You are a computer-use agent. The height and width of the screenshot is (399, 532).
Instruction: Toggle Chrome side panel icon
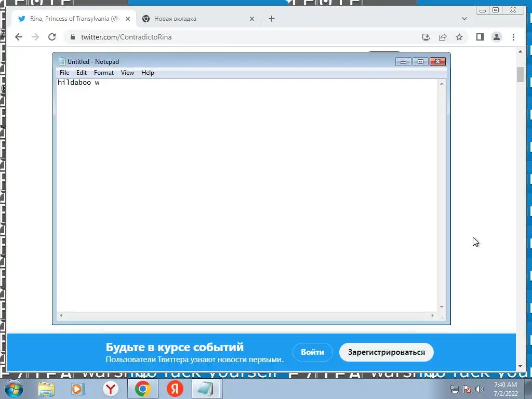[480, 37]
